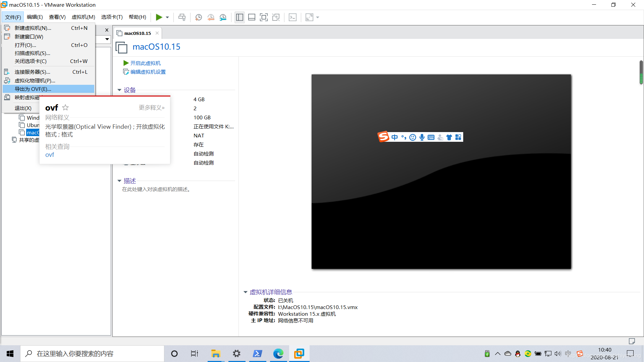Viewport: 644px width, 362px height.
Task: Select 导出为 OVF(E)... menu entry
Action: pos(49,89)
